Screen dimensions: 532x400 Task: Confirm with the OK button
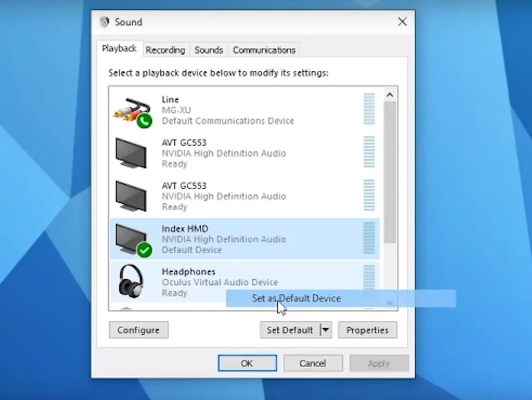pyautogui.click(x=247, y=363)
